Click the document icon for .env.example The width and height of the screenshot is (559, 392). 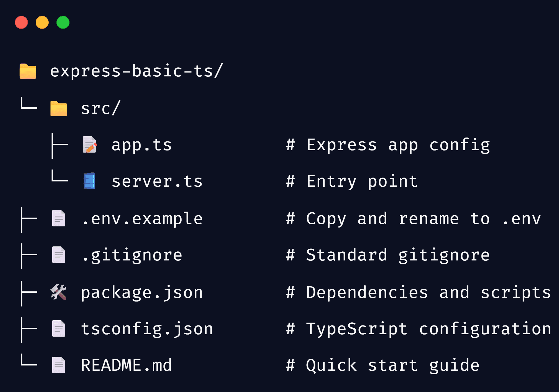pyautogui.click(x=59, y=218)
